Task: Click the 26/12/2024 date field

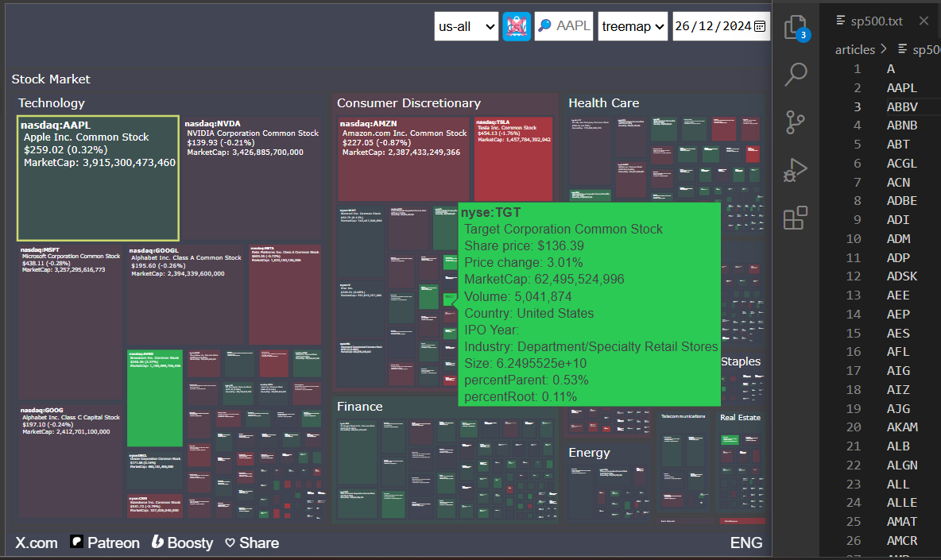Action: [722, 26]
